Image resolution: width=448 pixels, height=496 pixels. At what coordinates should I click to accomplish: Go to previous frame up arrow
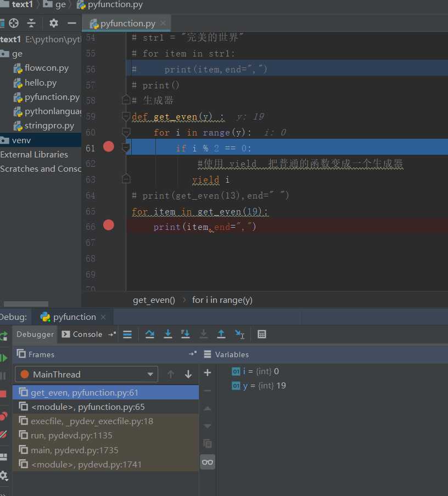click(x=171, y=375)
